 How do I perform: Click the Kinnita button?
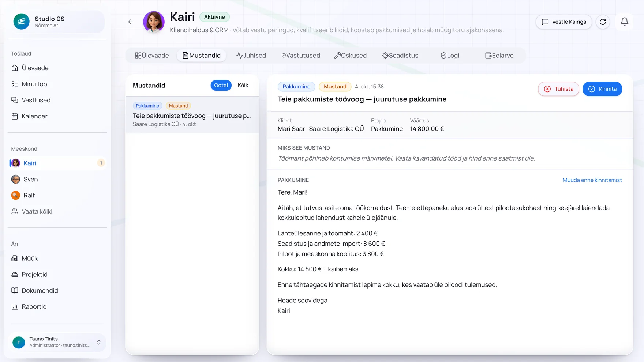602,89
